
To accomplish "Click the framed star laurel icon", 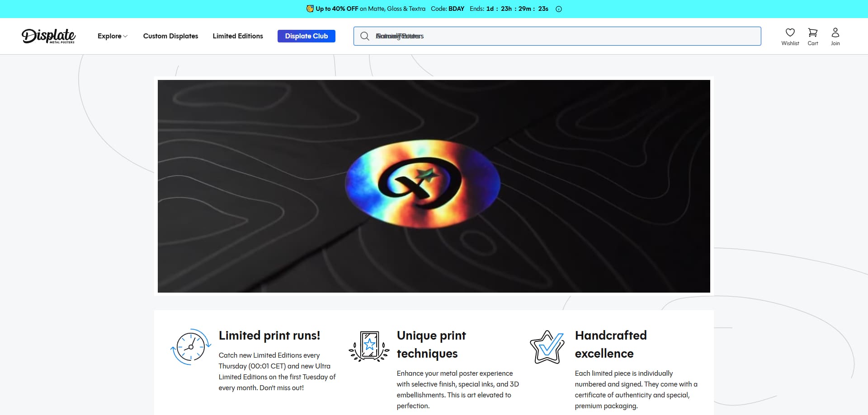I will 369,346.
